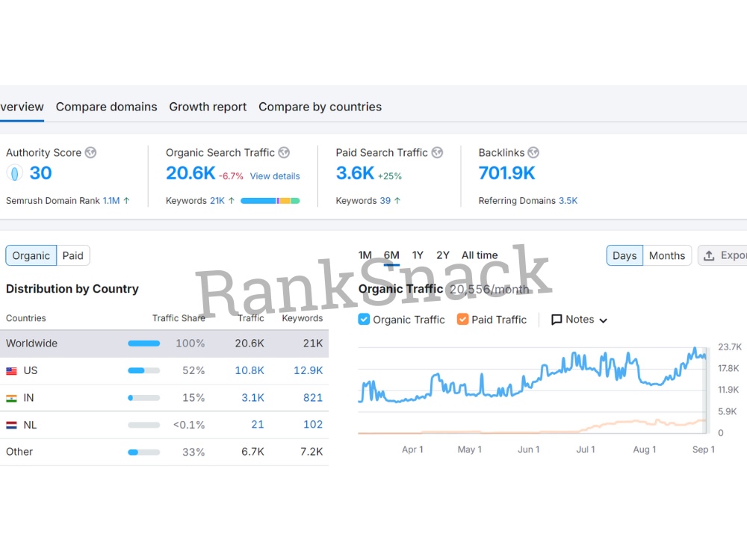Click the Authority Score globe icon
The height and width of the screenshot is (560, 747).
click(x=90, y=152)
